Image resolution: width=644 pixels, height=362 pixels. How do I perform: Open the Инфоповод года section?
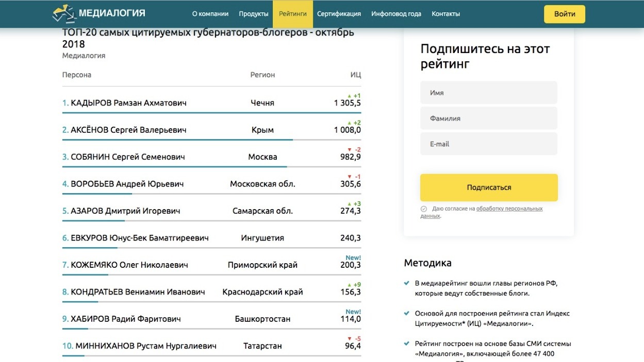point(396,14)
